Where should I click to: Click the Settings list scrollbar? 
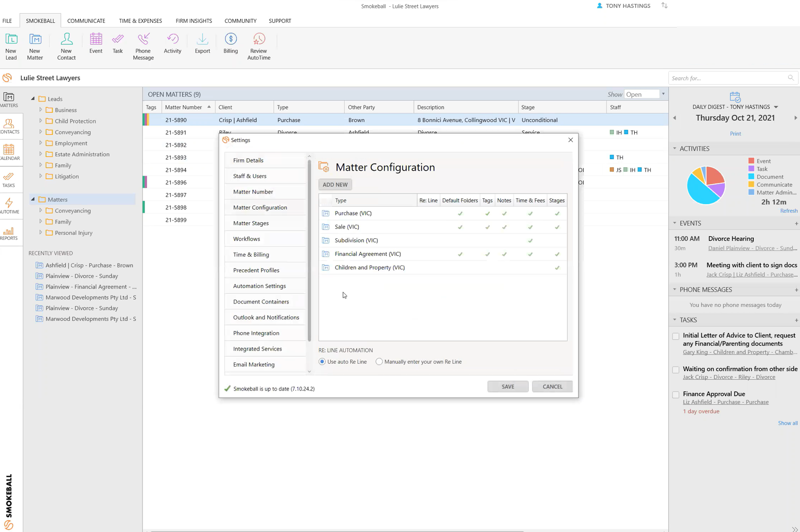(309, 251)
